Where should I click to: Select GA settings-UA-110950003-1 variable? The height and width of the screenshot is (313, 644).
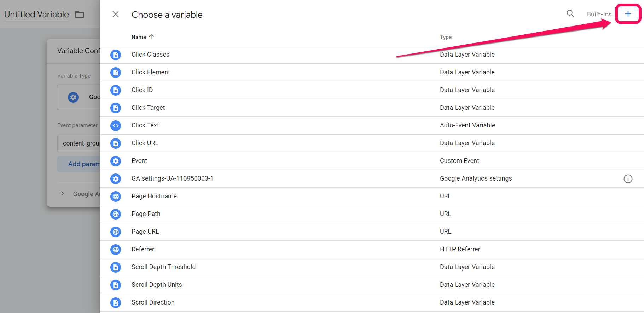tap(172, 178)
